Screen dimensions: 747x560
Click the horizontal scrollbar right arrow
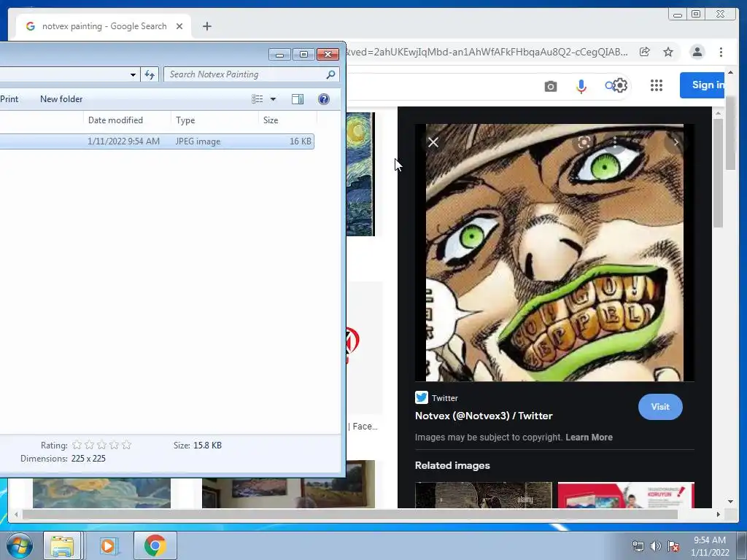(x=718, y=514)
